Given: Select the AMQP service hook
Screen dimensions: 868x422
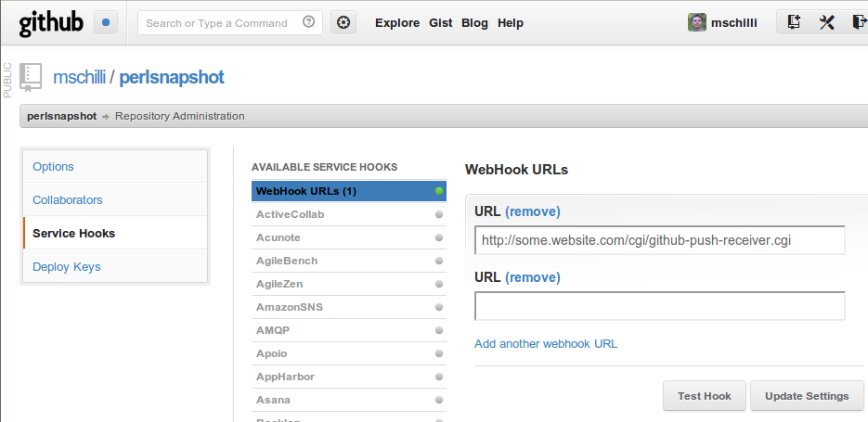Looking at the screenshot, I should click(x=349, y=330).
